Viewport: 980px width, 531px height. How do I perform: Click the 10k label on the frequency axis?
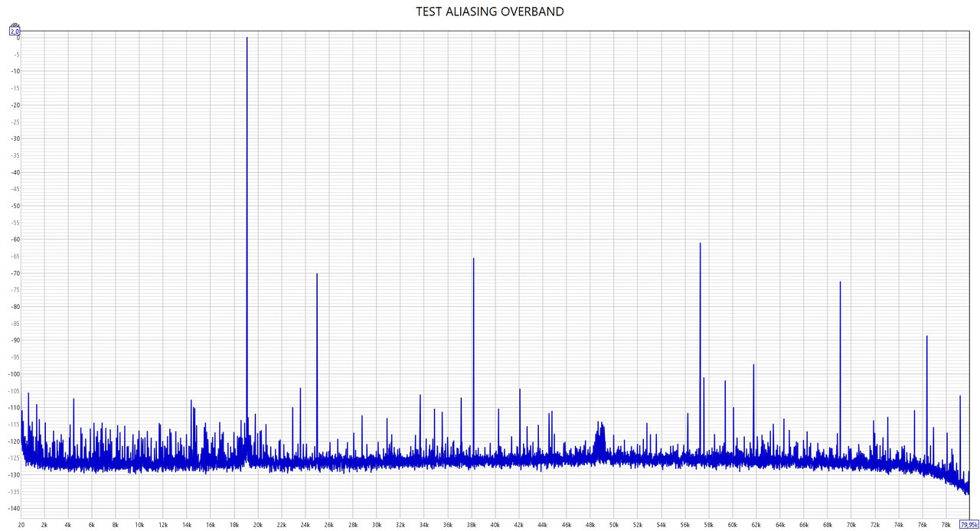tap(139, 525)
